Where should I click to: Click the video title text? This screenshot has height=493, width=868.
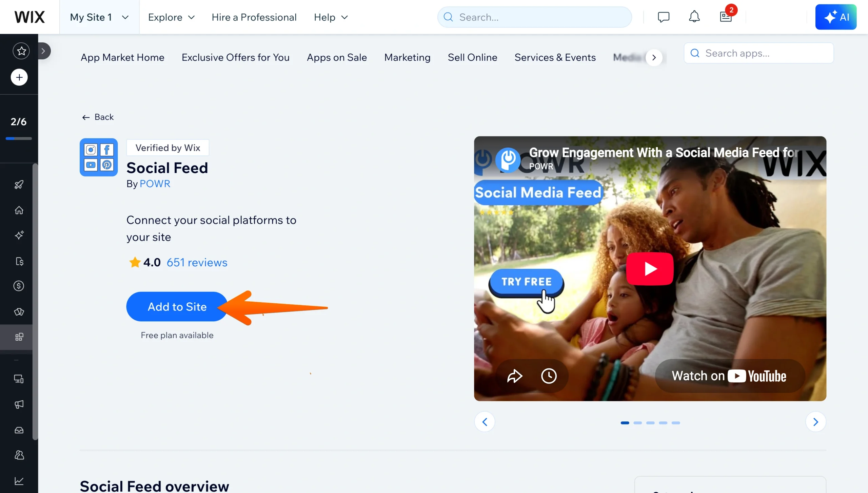point(664,152)
